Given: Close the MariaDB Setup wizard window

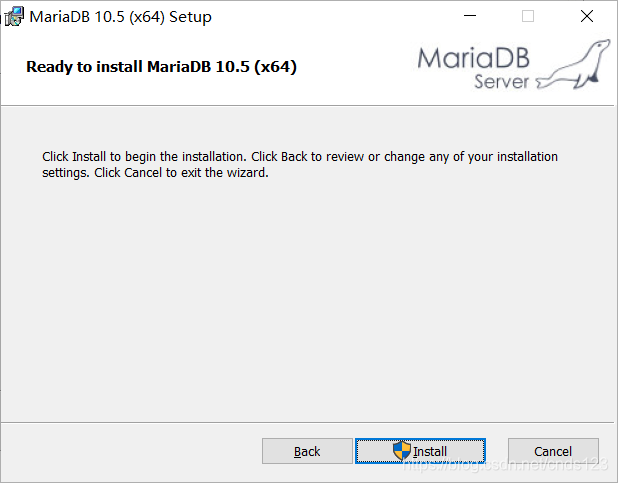Looking at the screenshot, I should click(587, 16).
